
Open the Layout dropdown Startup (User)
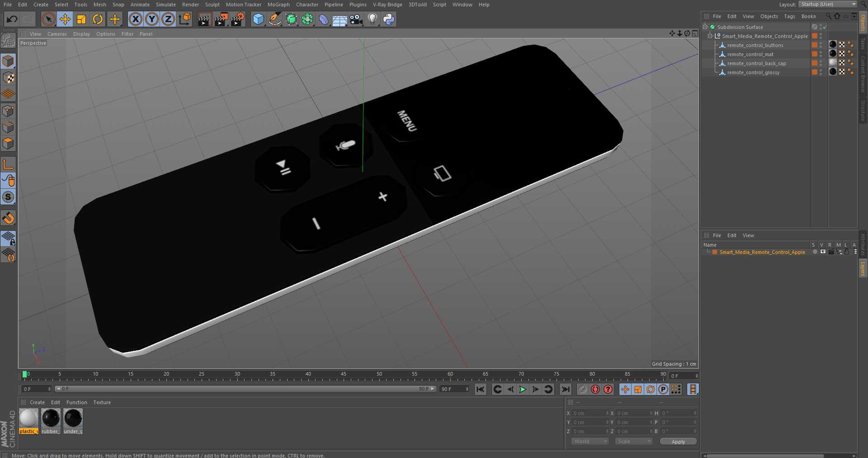point(828,4)
